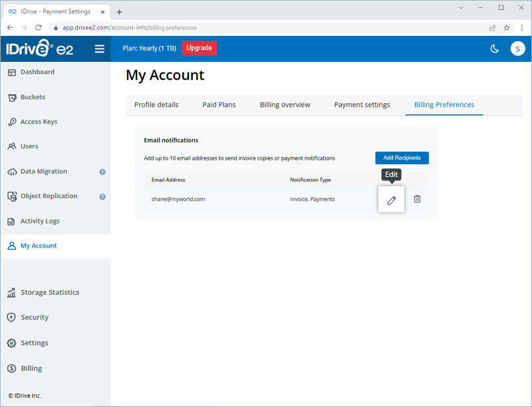The image size is (532, 407).
Task: Click the Object Replication help icon
Action: pyautogui.click(x=102, y=196)
